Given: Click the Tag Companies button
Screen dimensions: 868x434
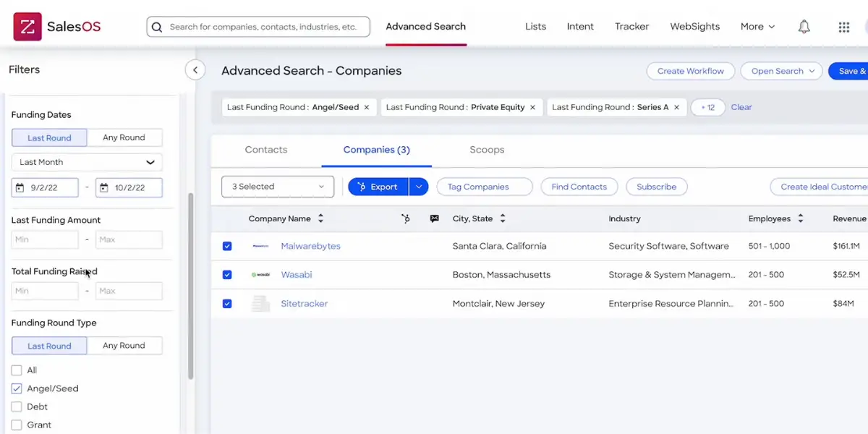Looking at the screenshot, I should coord(485,187).
